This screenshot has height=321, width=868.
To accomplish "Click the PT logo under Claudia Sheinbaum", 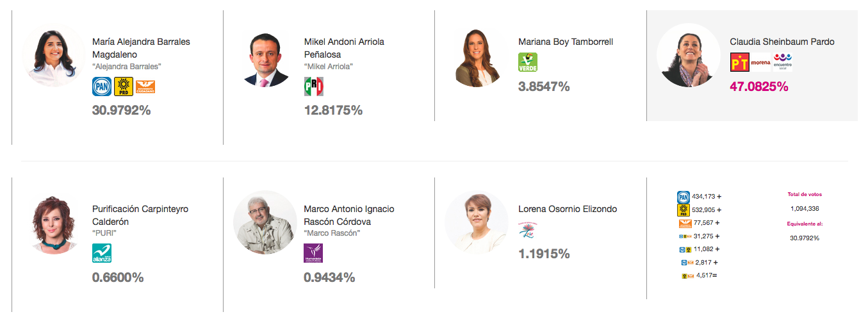I will pyautogui.click(x=739, y=62).
